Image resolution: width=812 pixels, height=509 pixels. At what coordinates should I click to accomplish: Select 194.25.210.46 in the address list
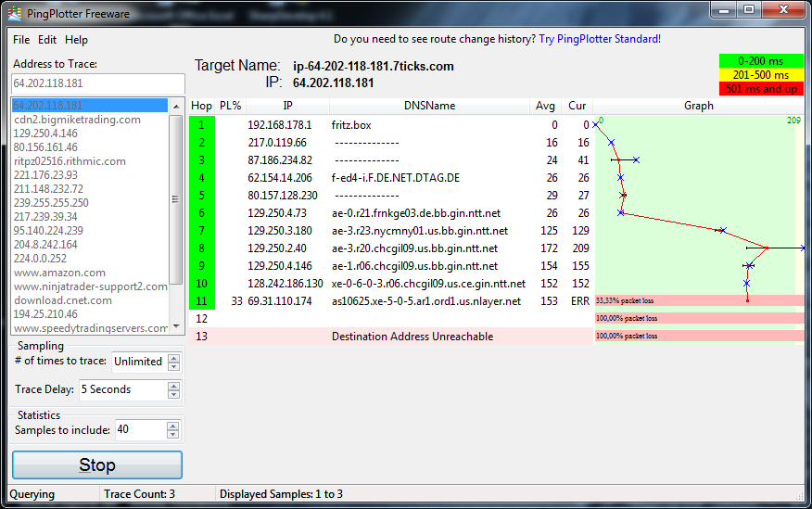coord(90,314)
